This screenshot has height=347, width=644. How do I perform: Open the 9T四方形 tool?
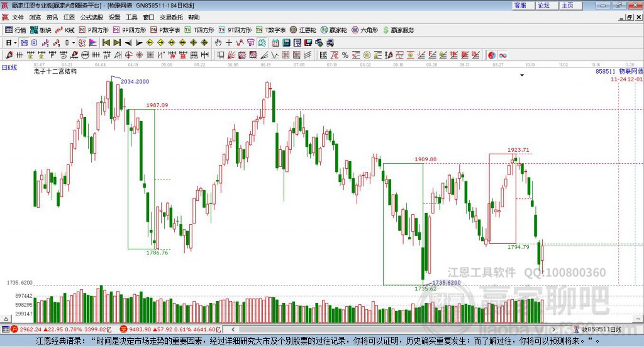click(x=235, y=30)
